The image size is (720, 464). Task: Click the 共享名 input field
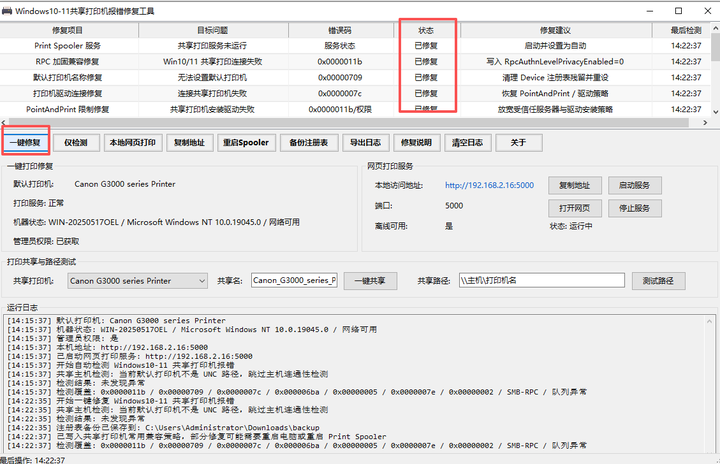[294, 280]
